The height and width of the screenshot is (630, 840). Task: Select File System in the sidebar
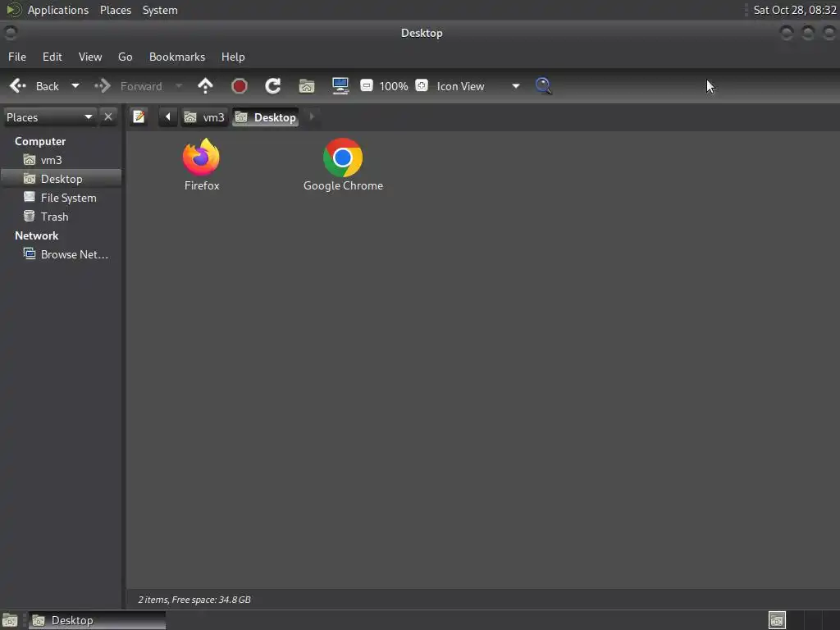(61, 198)
